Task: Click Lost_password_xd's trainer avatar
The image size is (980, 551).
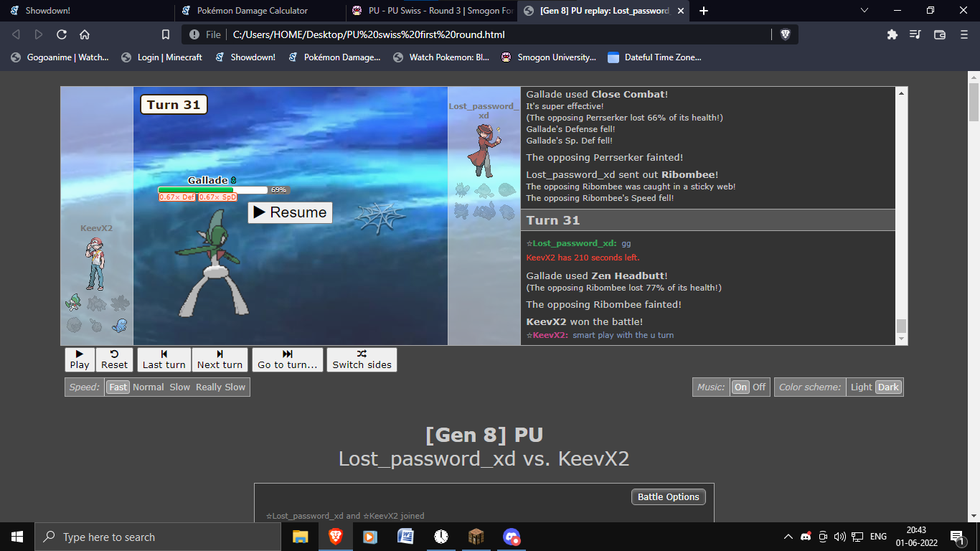Action: 484,150
